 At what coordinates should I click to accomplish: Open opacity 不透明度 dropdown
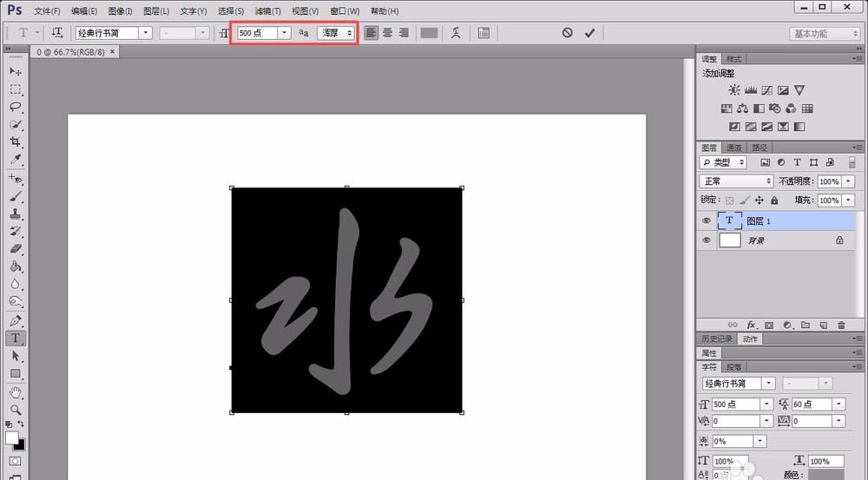coord(849,181)
